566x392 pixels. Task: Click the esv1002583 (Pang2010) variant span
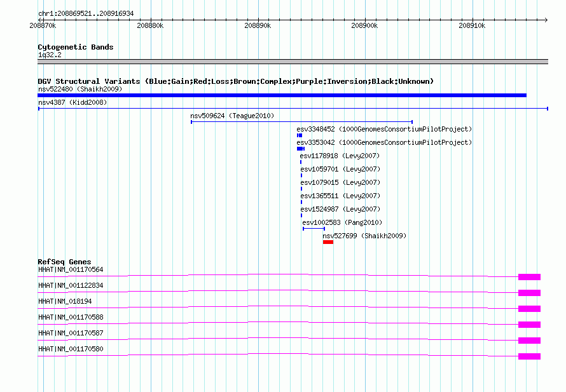coord(314,229)
